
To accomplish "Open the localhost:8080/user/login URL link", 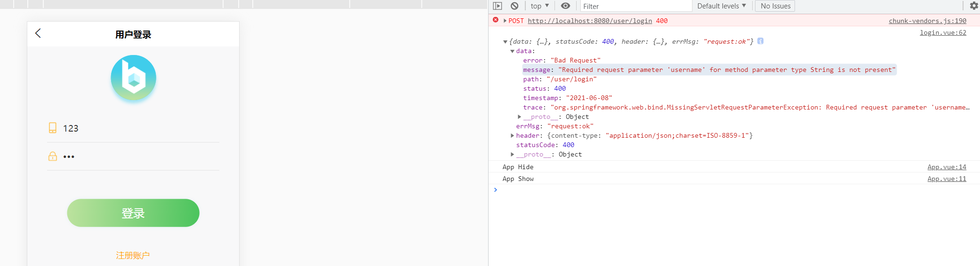I will point(590,21).
